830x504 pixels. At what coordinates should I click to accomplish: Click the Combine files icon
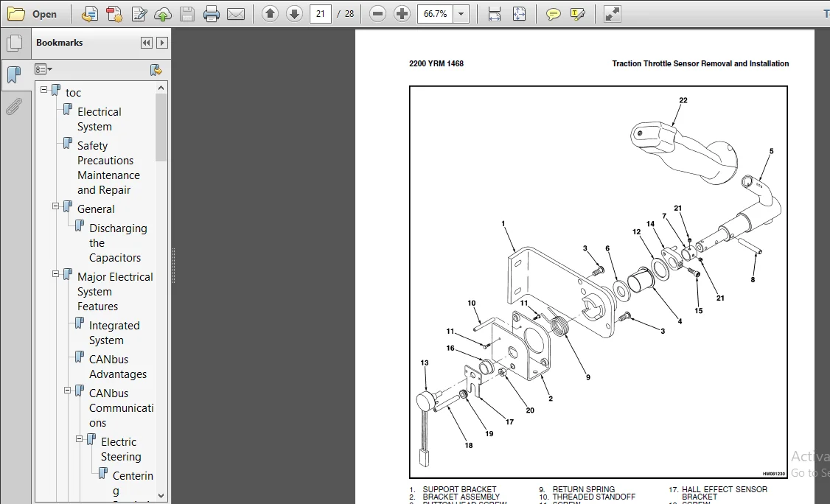coord(114,14)
